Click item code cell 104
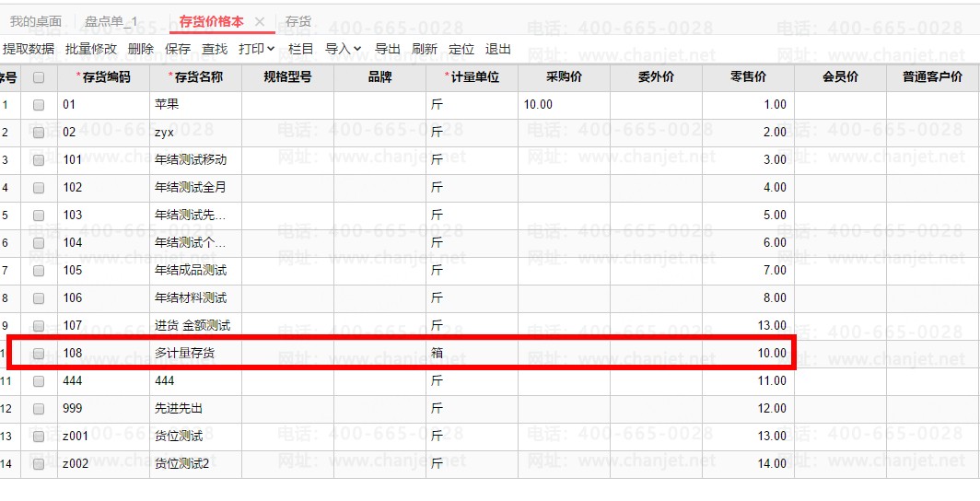 tap(104, 243)
